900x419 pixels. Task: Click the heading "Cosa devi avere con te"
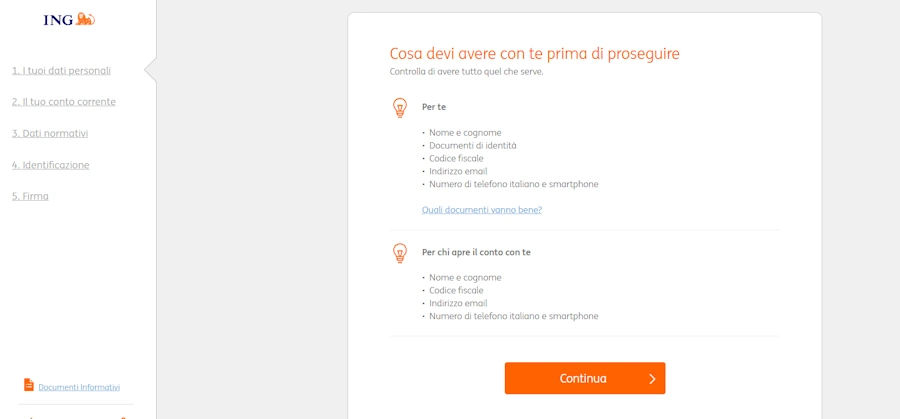pyautogui.click(x=534, y=54)
